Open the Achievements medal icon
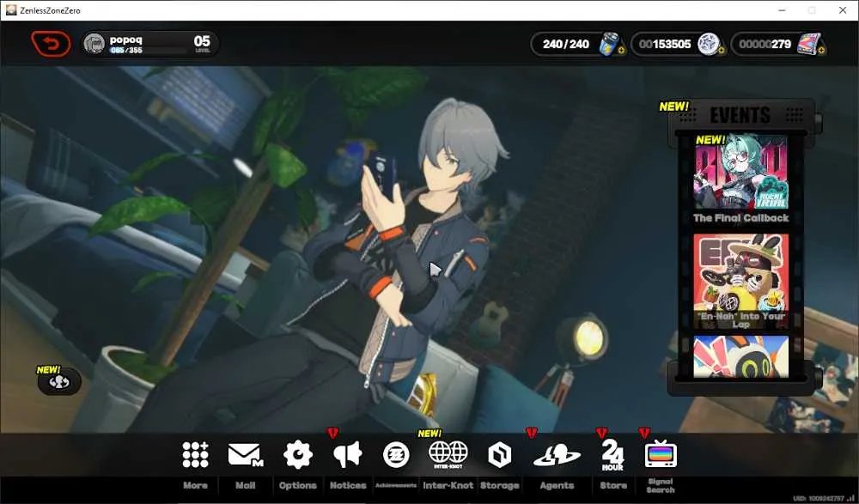This screenshot has height=504, width=859. [x=396, y=455]
